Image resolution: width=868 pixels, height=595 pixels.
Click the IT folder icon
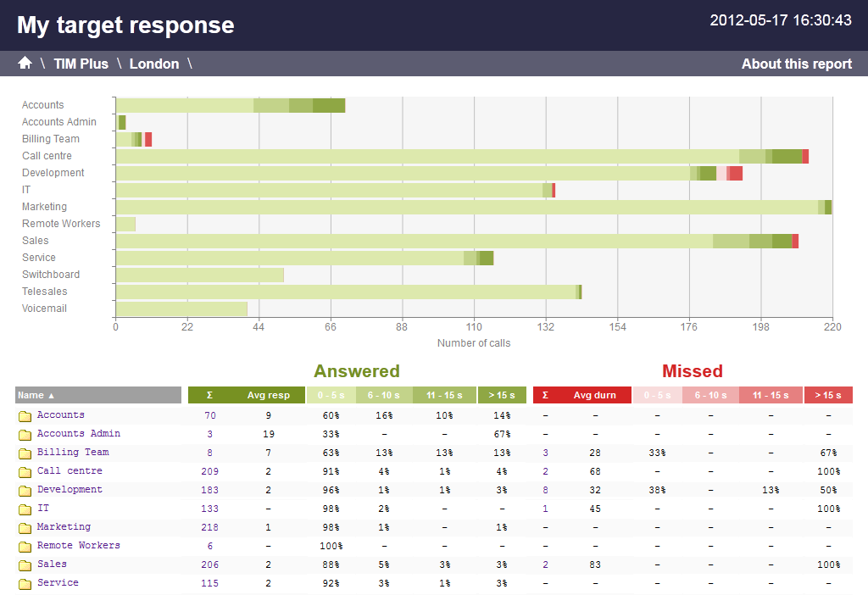click(x=25, y=509)
